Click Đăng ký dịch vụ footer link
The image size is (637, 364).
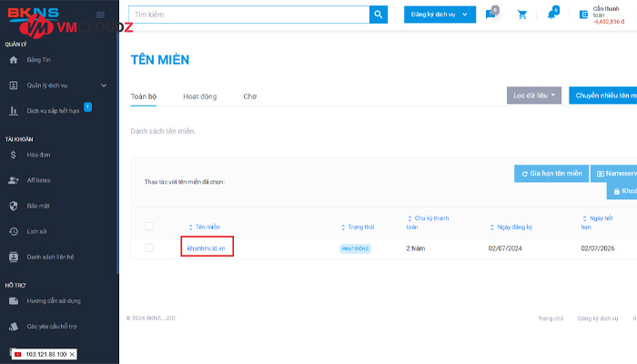(x=598, y=318)
